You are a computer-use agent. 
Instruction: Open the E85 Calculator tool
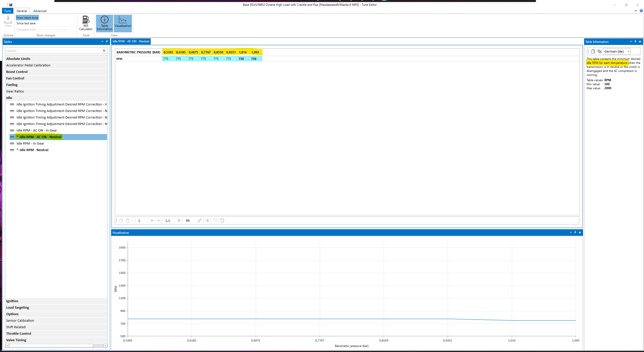point(86,23)
